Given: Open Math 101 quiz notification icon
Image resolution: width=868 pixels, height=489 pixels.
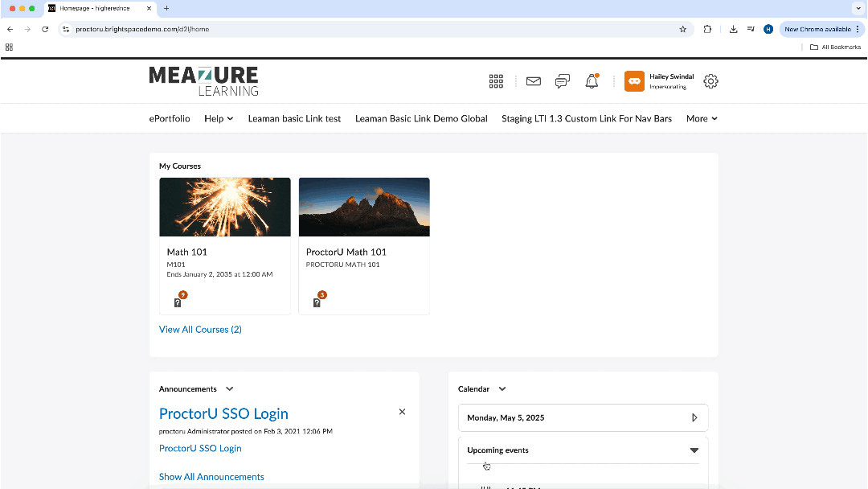Looking at the screenshot, I should (x=178, y=302).
